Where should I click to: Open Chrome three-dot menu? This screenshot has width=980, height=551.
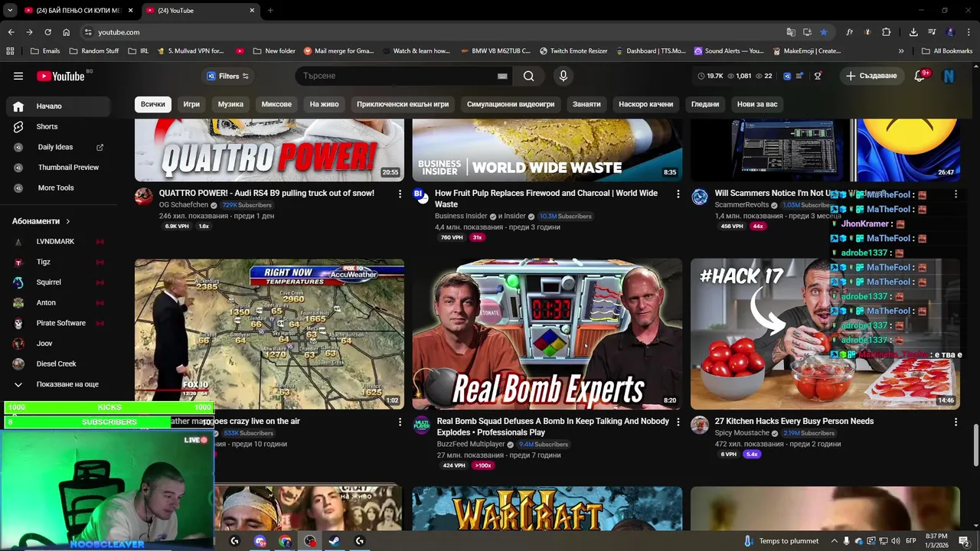[969, 32]
